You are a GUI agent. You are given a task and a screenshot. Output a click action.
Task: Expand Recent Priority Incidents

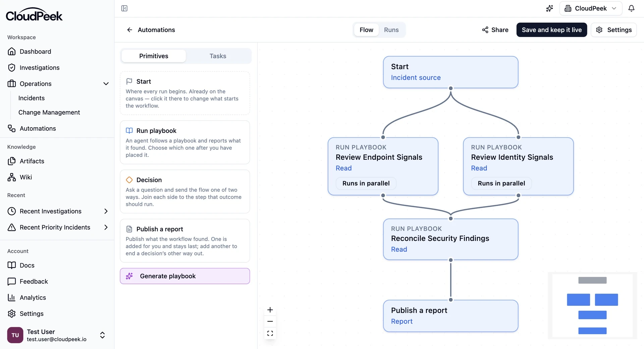(x=106, y=227)
